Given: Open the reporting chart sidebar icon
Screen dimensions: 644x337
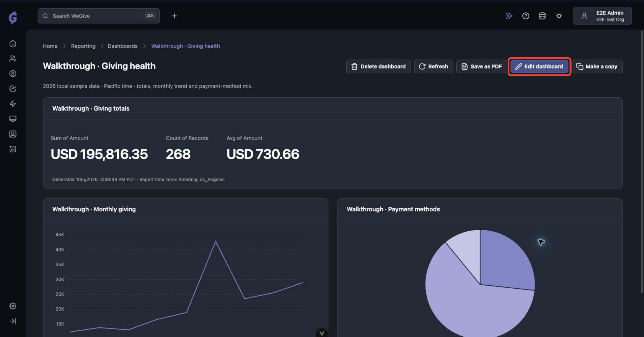Looking at the screenshot, I should [13, 149].
